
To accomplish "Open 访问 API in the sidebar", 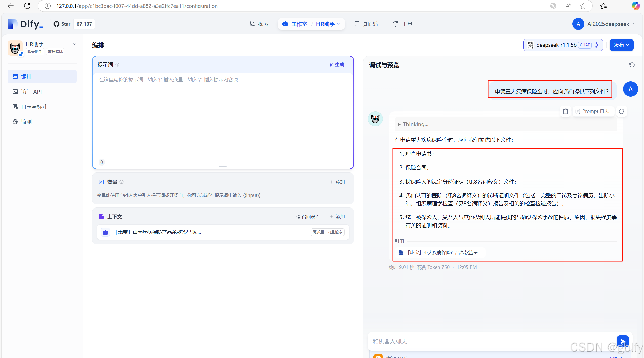I will click(x=42, y=92).
